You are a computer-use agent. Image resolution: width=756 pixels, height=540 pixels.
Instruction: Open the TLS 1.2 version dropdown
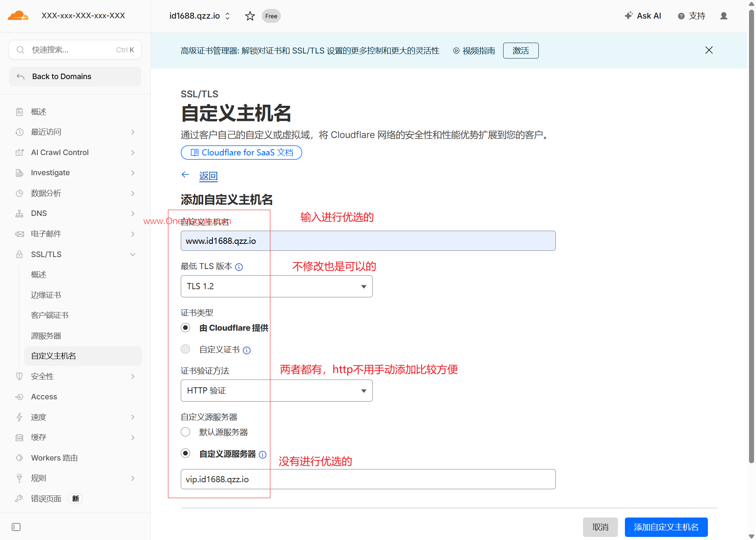277,286
